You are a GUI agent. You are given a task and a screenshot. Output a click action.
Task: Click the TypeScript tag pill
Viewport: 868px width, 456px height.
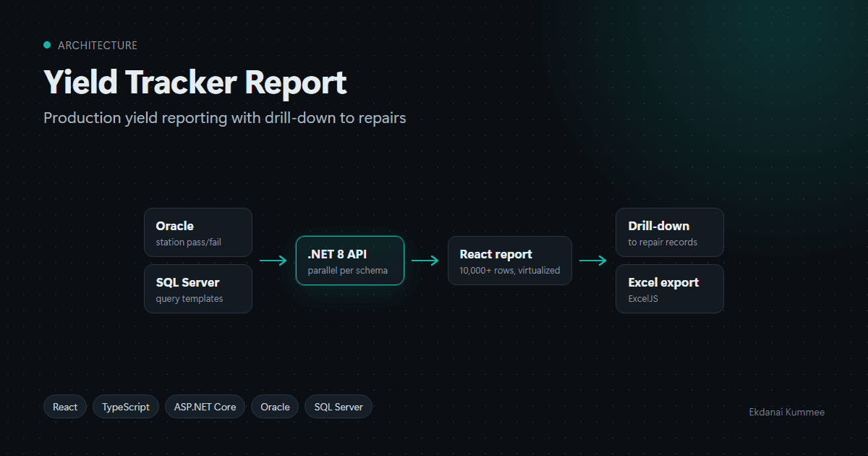tap(126, 407)
